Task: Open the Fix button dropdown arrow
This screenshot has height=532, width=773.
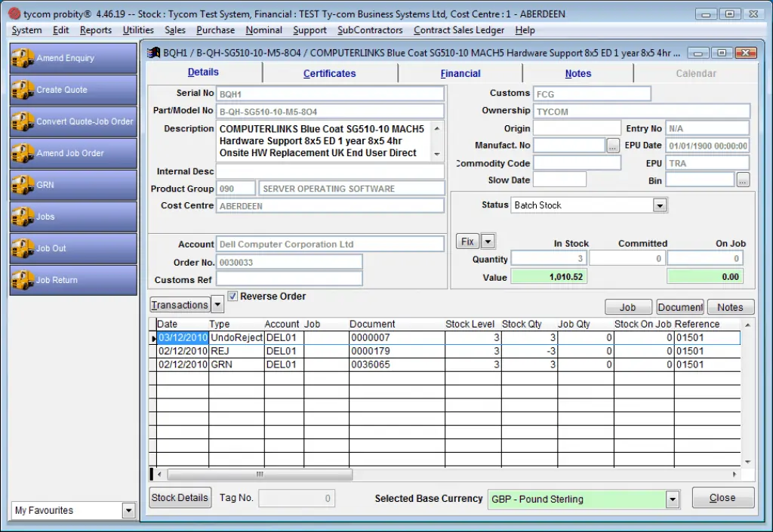Action: pyautogui.click(x=488, y=241)
